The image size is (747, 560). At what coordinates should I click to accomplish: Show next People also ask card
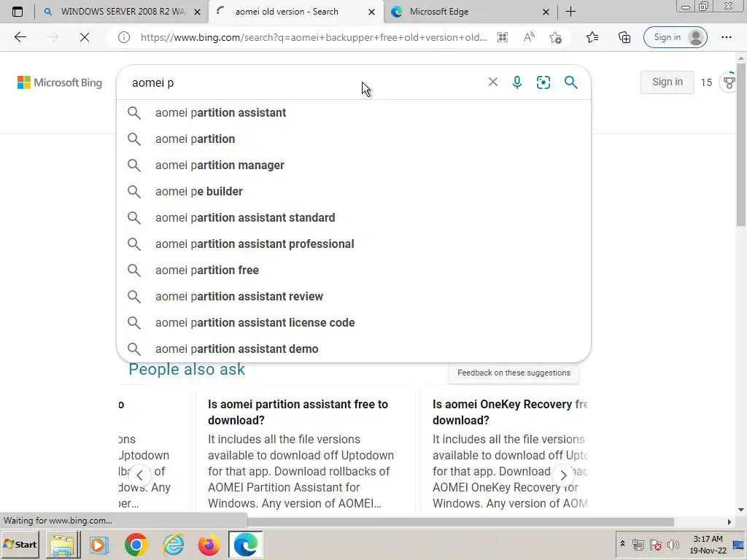pos(563,475)
